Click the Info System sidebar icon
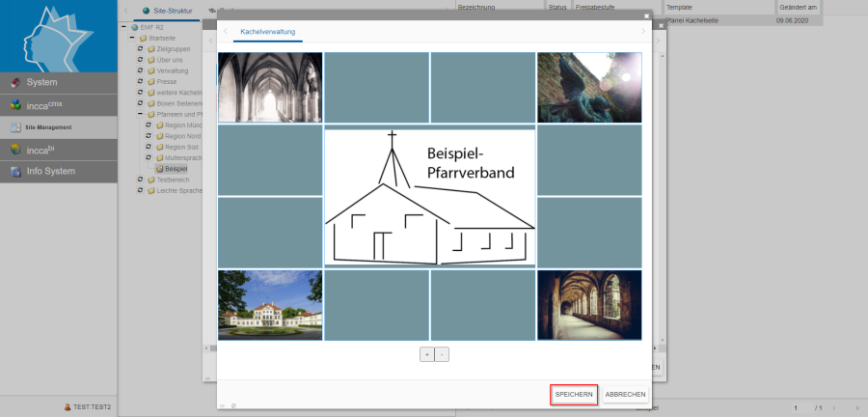868x417 pixels. 15,172
